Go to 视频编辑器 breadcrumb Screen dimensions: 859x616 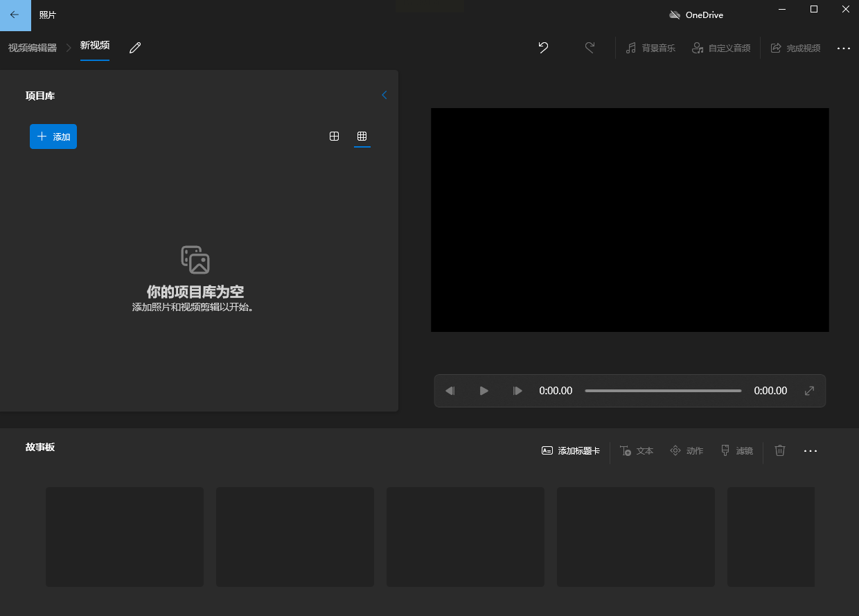33,48
